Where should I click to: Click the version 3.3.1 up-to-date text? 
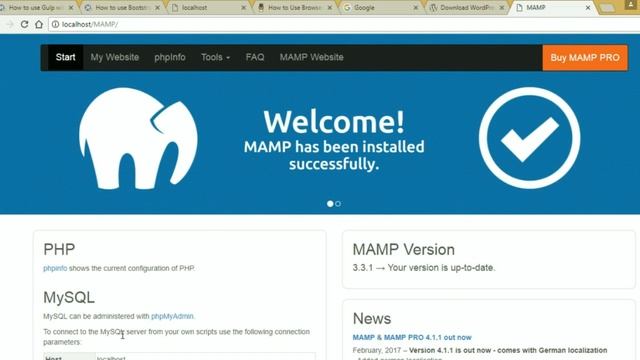(x=424, y=268)
